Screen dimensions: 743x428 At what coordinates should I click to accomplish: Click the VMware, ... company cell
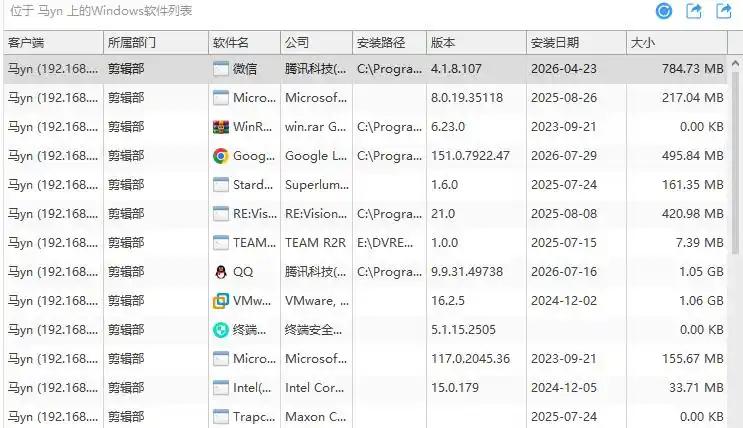pyautogui.click(x=317, y=301)
